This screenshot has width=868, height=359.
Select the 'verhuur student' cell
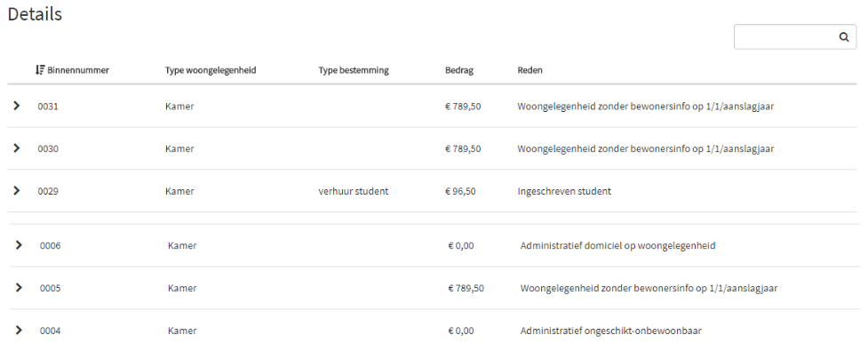[x=353, y=191]
